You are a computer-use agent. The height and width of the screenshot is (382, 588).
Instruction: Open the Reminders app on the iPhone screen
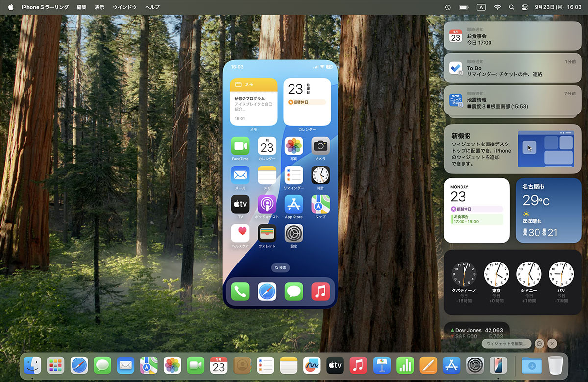(294, 175)
